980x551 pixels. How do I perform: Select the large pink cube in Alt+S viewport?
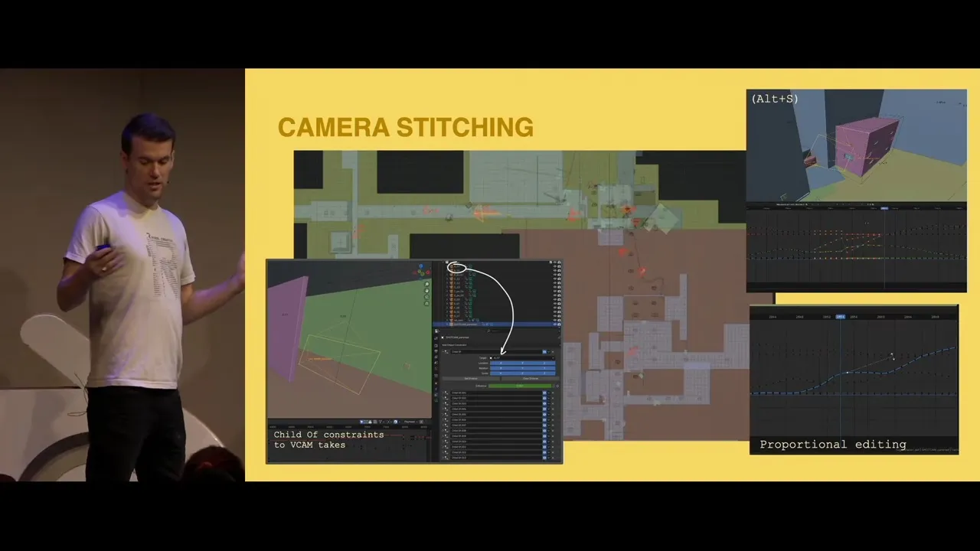867,145
